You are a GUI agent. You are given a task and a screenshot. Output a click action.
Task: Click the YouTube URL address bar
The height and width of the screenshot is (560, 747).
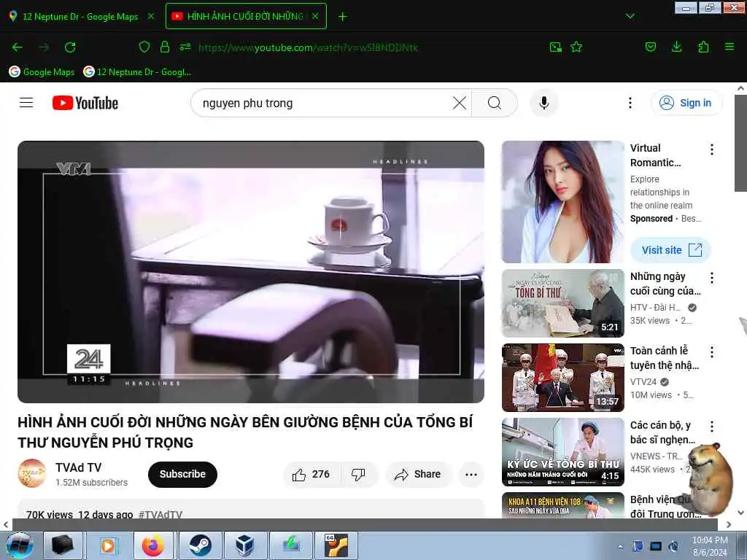pos(308,47)
